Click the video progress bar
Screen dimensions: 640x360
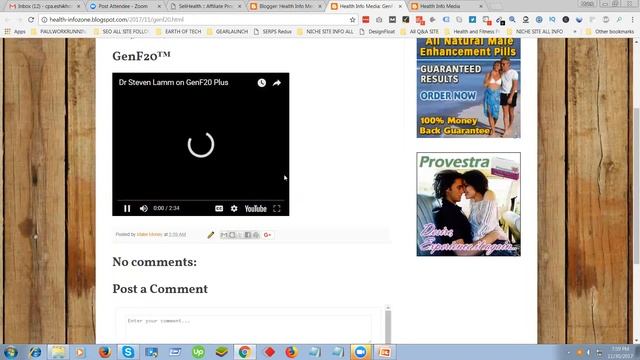pos(200,200)
